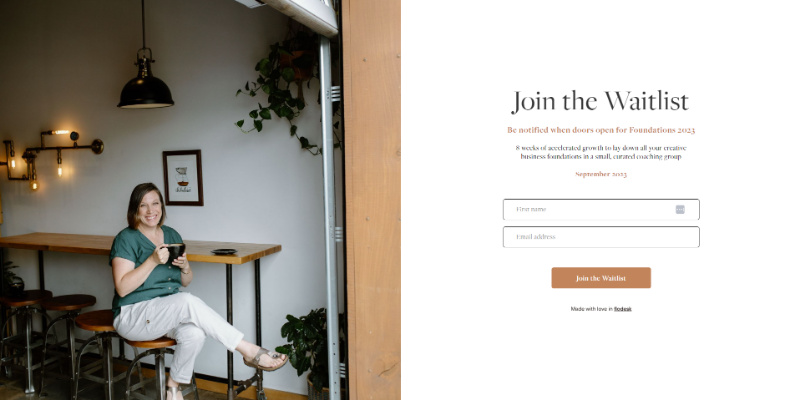This screenshot has height=400, width=800.
Task: Click the black coffee cup she holds
Action: point(175,251)
